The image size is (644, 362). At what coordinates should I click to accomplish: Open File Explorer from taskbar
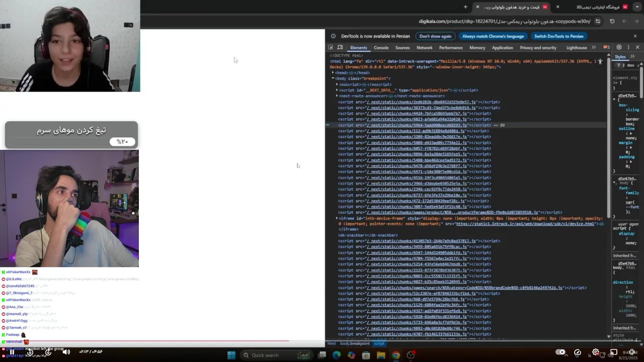pyautogui.click(x=381, y=355)
